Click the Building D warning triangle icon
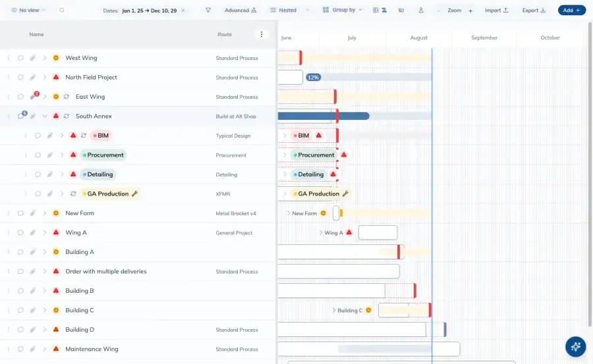The width and height of the screenshot is (593, 364). coord(56,330)
